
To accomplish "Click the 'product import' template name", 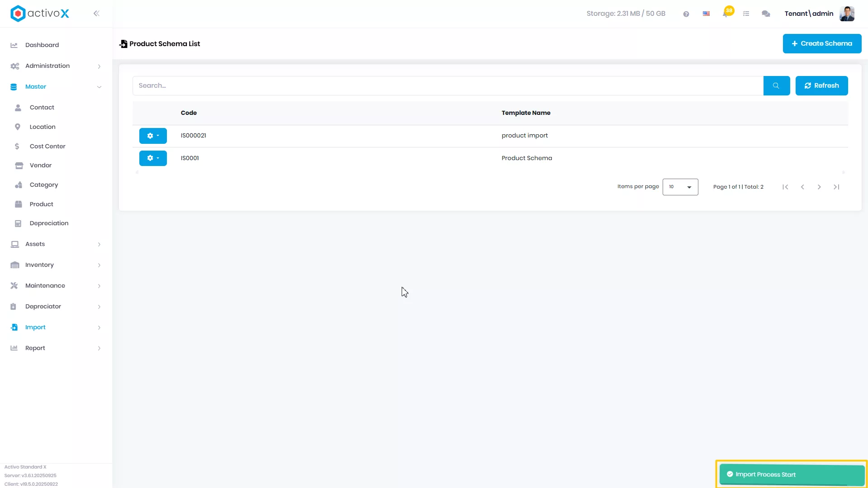I will click(525, 135).
